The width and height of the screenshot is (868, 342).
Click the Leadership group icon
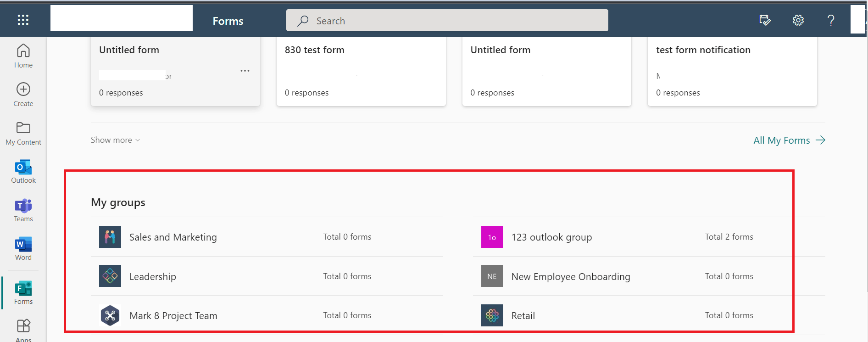(x=110, y=276)
